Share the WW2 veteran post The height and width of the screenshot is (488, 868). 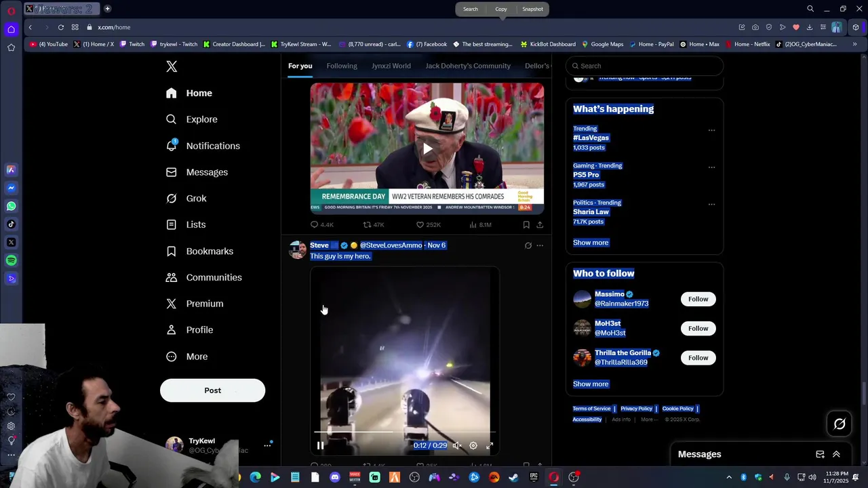click(x=540, y=225)
